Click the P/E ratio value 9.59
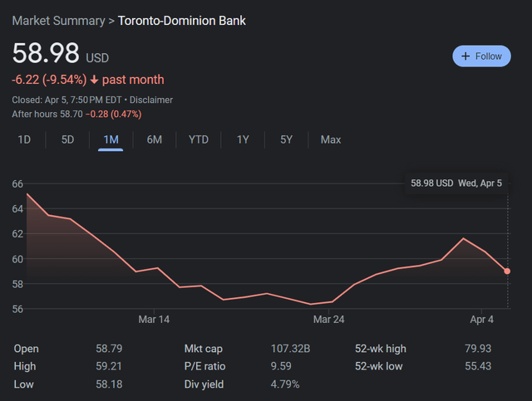The width and height of the screenshot is (532, 401). point(281,366)
